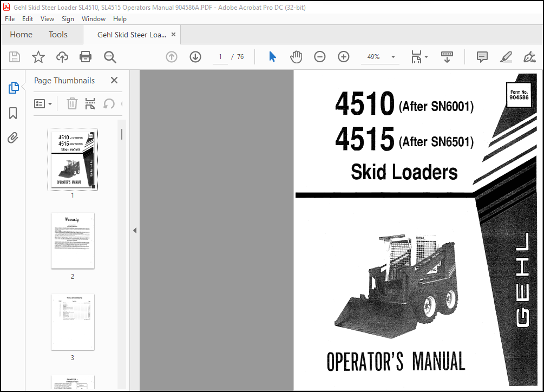Click the total page count 76

240,57
